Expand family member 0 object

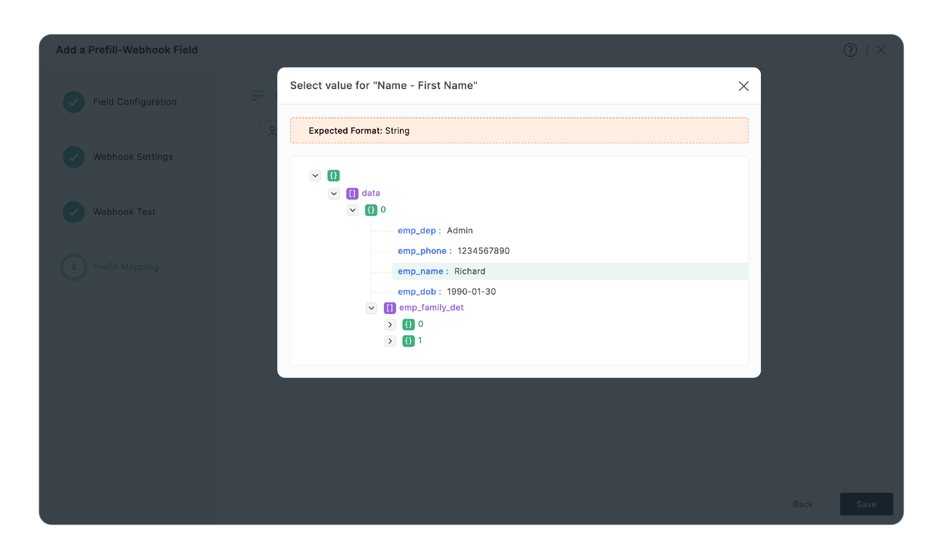(390, 324)
